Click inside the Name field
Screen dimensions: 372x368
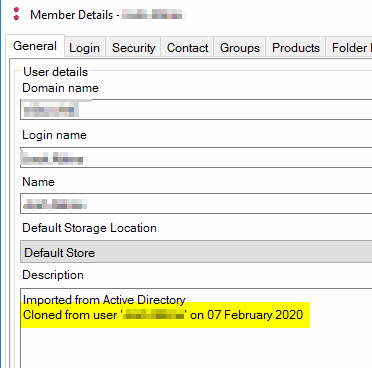[196, 203]
